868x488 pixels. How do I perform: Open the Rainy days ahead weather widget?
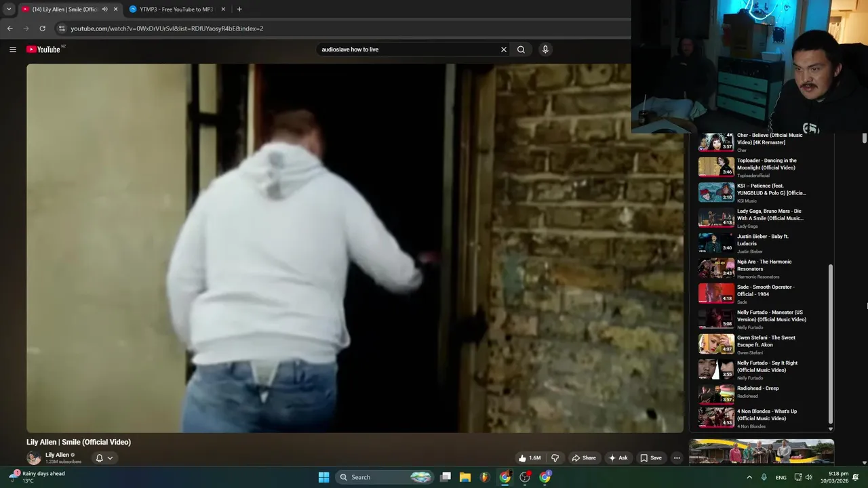[37, 477]
